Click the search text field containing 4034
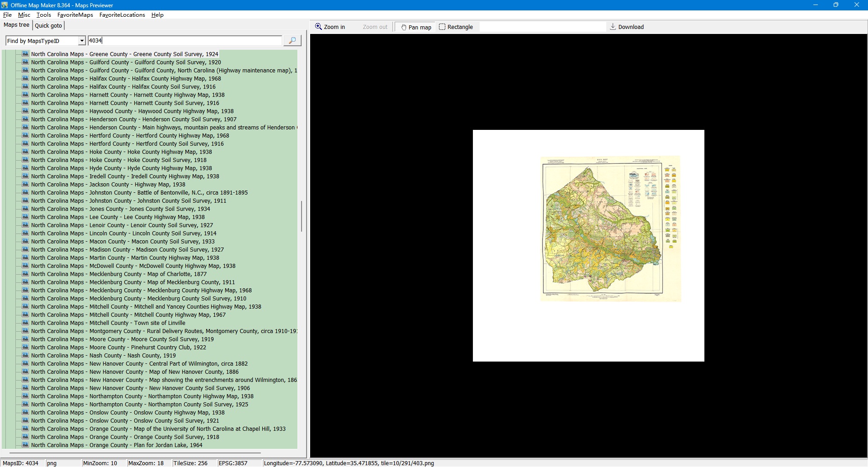This screenshot has width=868, height=467. 184,41
